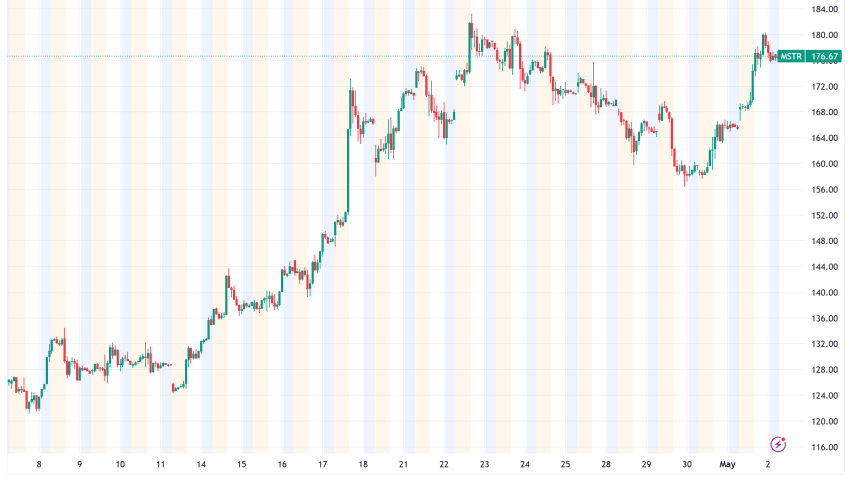Click the 172.00 price axis label
Image resolution: width=852 pixels, height=485 pixels.
[x=824, y=87]
